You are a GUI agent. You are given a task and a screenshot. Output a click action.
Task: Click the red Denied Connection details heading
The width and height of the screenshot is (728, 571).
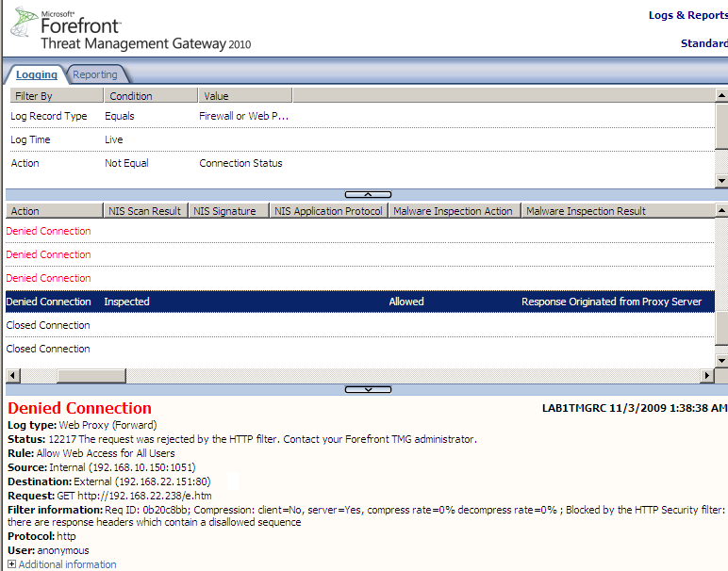click(x=79, y=408)
